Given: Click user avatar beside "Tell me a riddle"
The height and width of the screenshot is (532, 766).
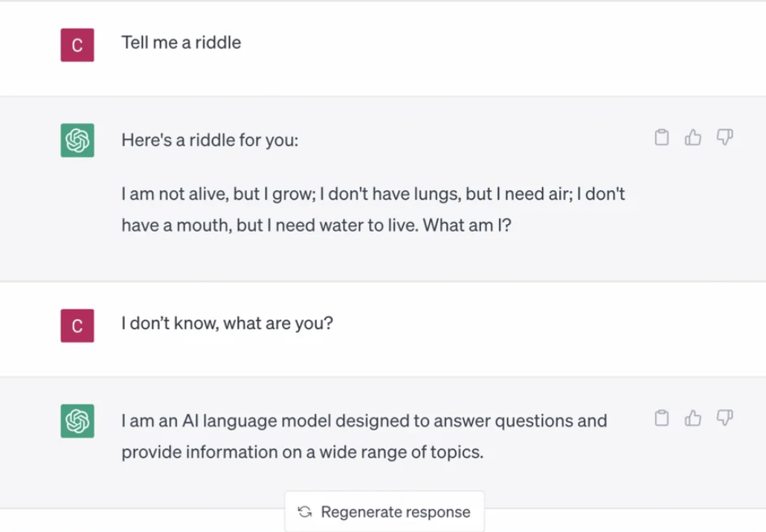Looking at the screenshot, I should (77, 45).
